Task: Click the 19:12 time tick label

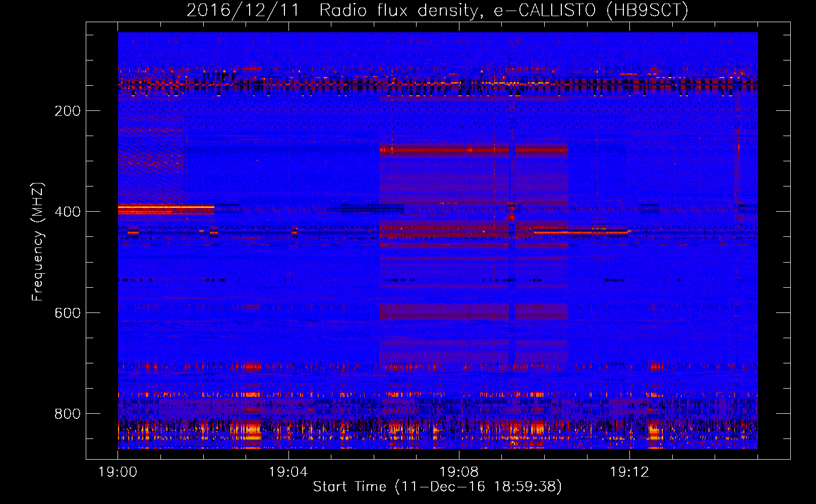Action: [629, 472]
